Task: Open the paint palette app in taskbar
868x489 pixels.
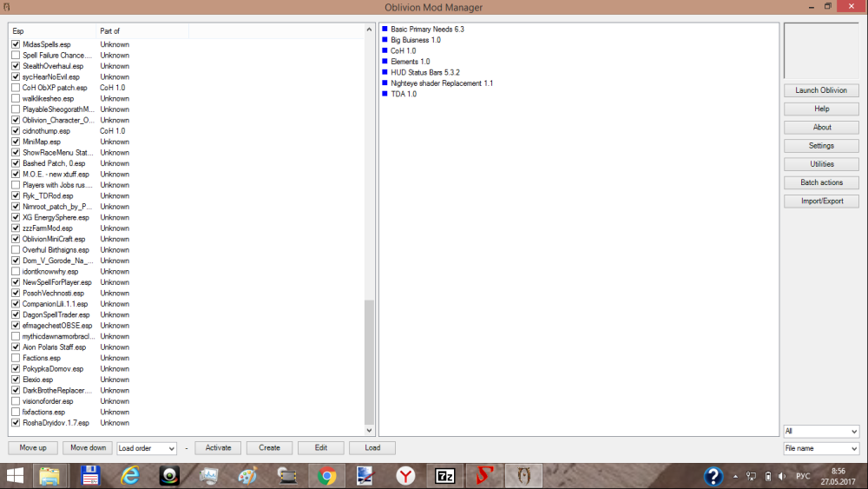Action: (248, 476)
